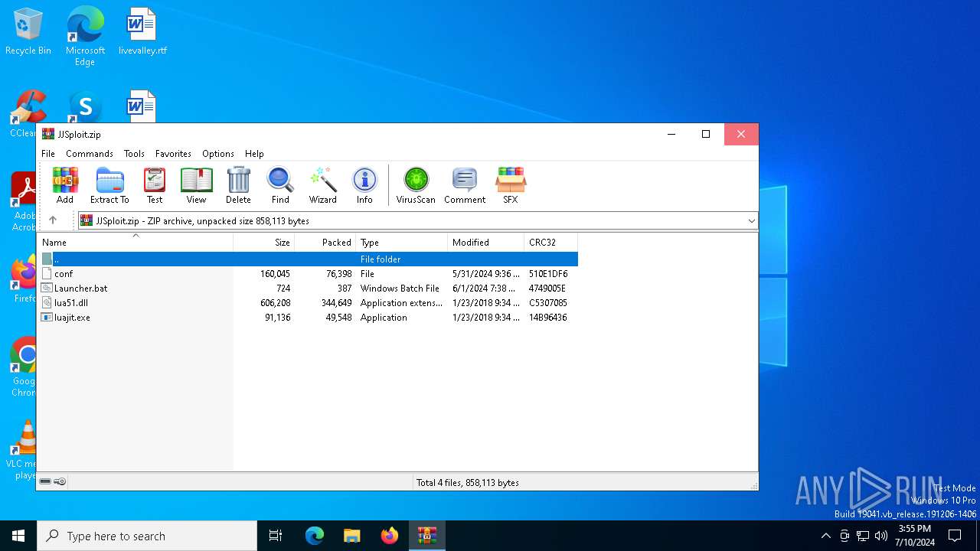Click the taskbar search box
The image size is (980, 551).
[147, 536]
